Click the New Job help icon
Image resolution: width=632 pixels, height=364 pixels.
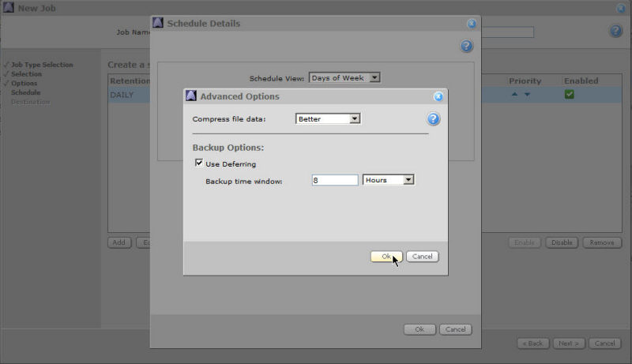[x=615, y=31]
